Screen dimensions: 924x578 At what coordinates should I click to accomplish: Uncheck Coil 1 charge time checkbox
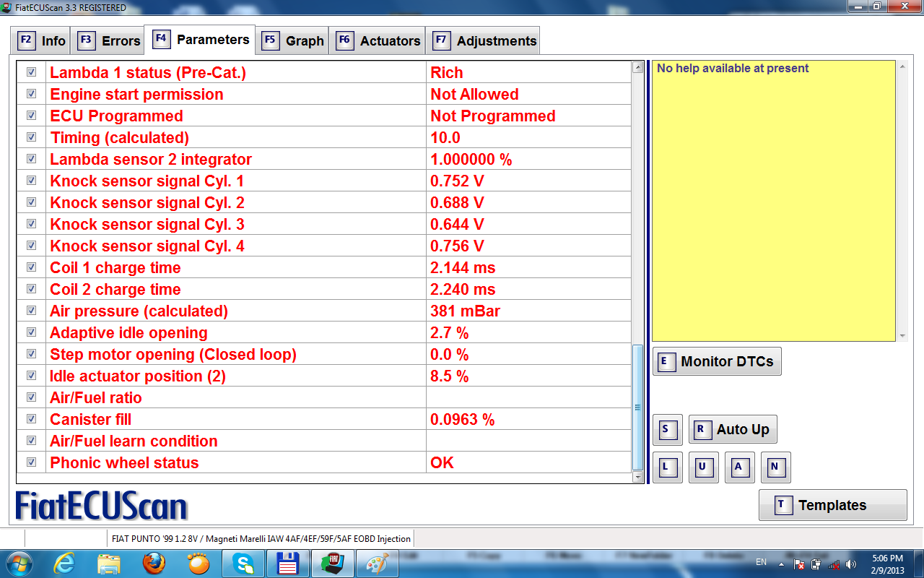click(31, 267)
